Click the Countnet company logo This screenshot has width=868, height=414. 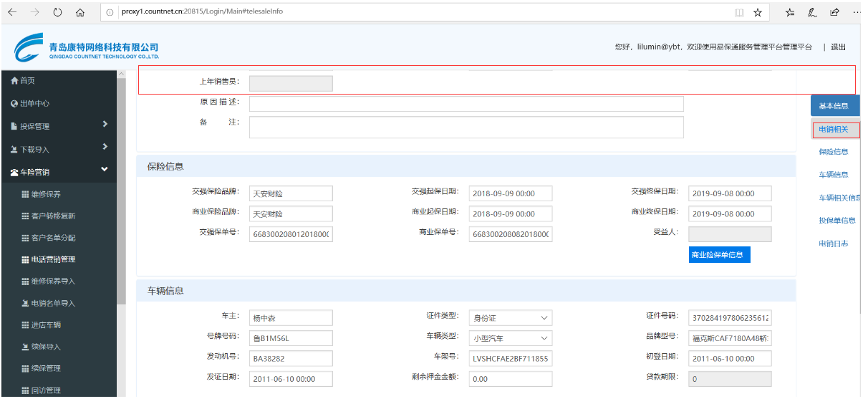pyautogui.click(x=86, y=49)
